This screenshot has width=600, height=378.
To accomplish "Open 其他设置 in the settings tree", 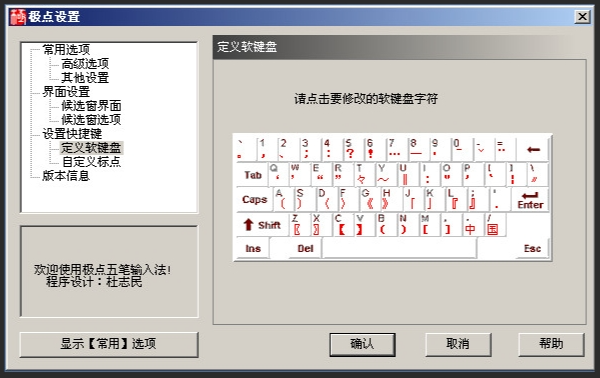I will [85, 78].
